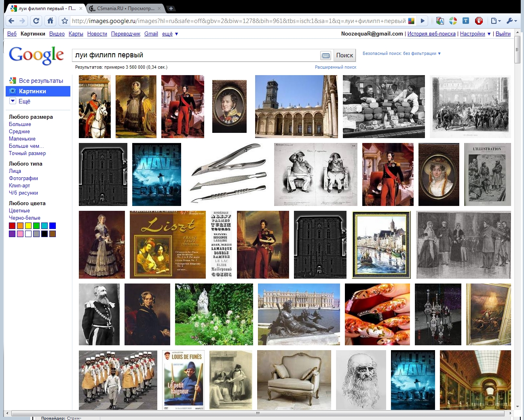
Task: Pick the brown color swatch filter
Action: tap(53, 234)
